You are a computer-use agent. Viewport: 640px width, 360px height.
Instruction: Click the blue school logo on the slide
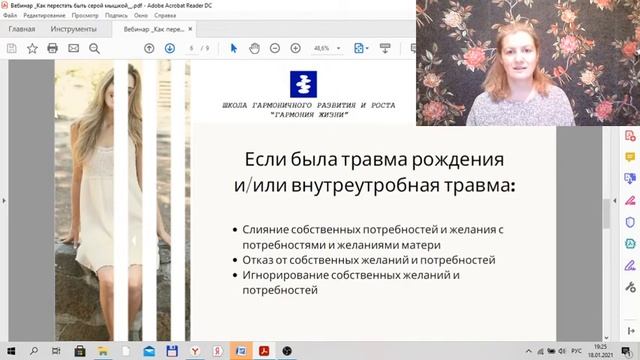click(303, 84)
